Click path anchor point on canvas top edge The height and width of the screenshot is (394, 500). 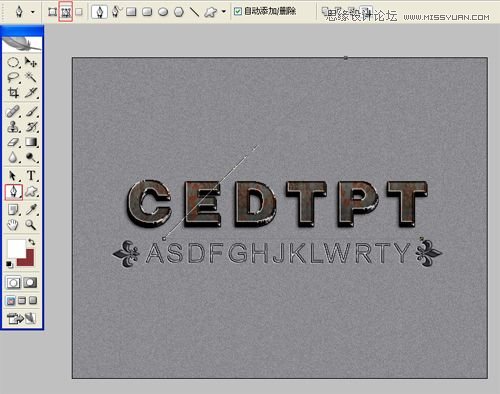(346, 58)
